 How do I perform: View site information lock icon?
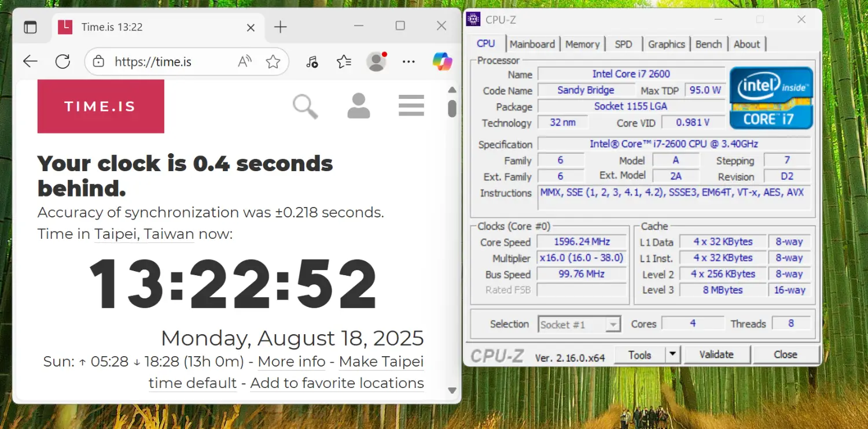tap(98, 62)
